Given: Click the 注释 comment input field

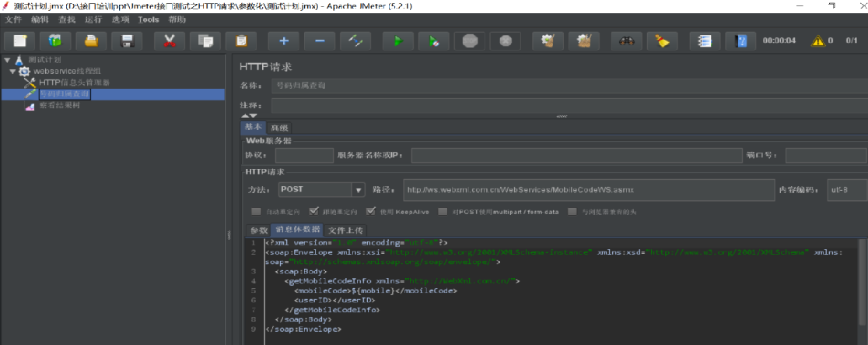Looking at the screenshot, I should tap(569, 105).
